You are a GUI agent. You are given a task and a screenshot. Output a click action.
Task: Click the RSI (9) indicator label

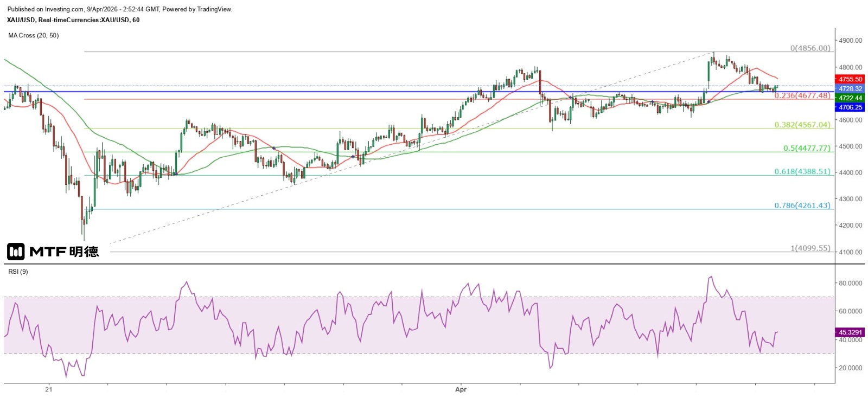click(18, 272)
